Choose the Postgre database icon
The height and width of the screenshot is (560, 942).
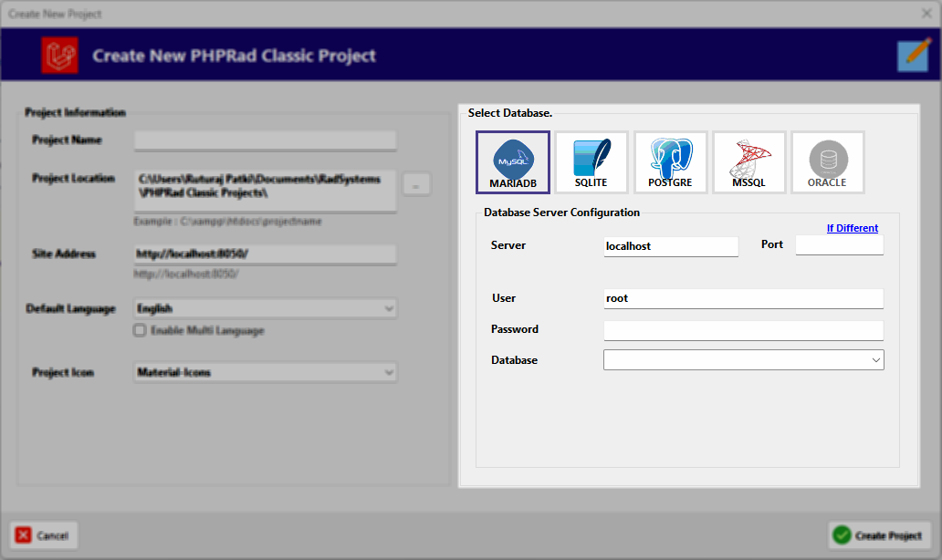point(671,162)
